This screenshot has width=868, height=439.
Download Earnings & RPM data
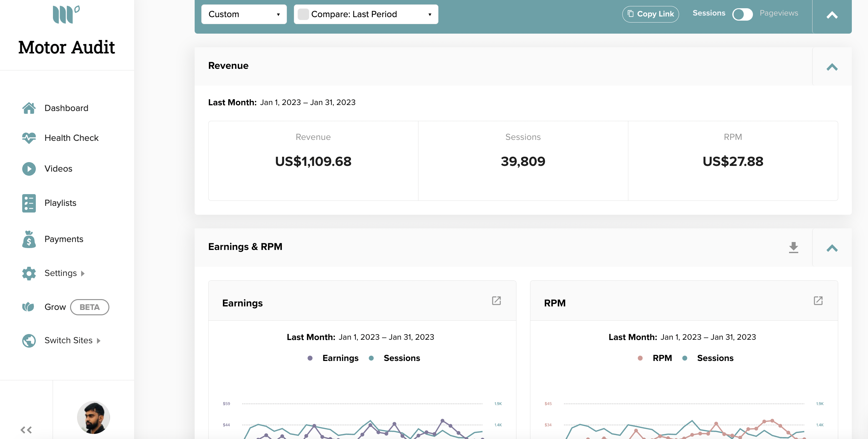click(x=794, y=247)
